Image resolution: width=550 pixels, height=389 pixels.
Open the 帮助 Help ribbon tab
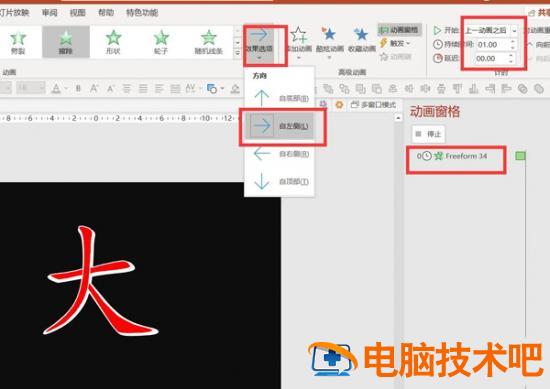point(106,13)
